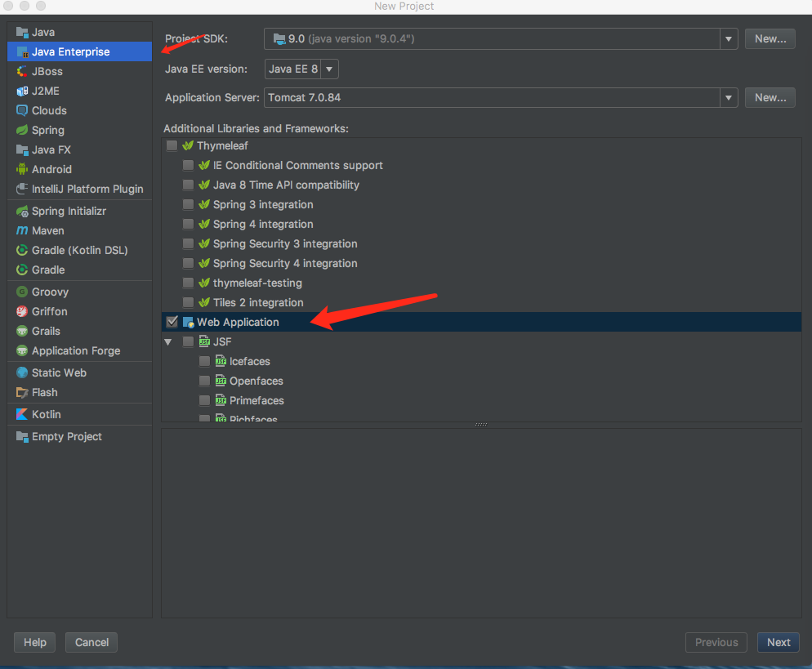Screen dimensions: 812x669
Task: Click the Spring Initializr icon
Action: pyautogui.click(x=22, y=212)
